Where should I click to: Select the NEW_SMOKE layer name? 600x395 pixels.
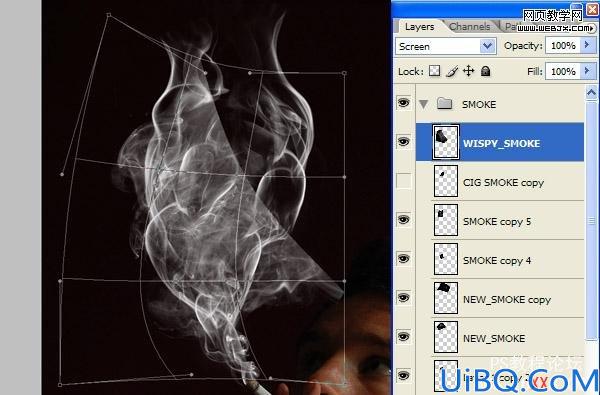tap(494, 338)
